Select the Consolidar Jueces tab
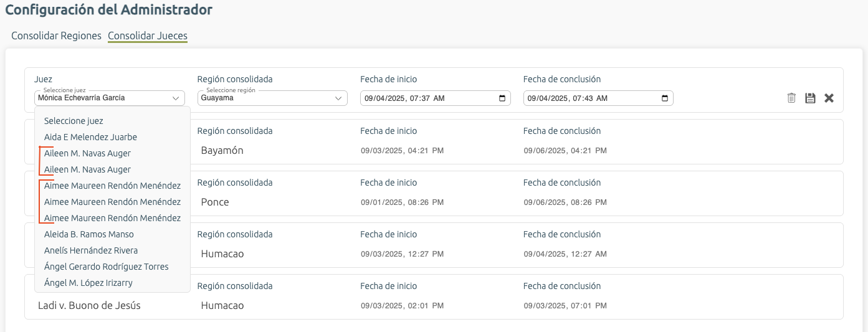Screen dimensions: 868x332 (x=148, y=36)
